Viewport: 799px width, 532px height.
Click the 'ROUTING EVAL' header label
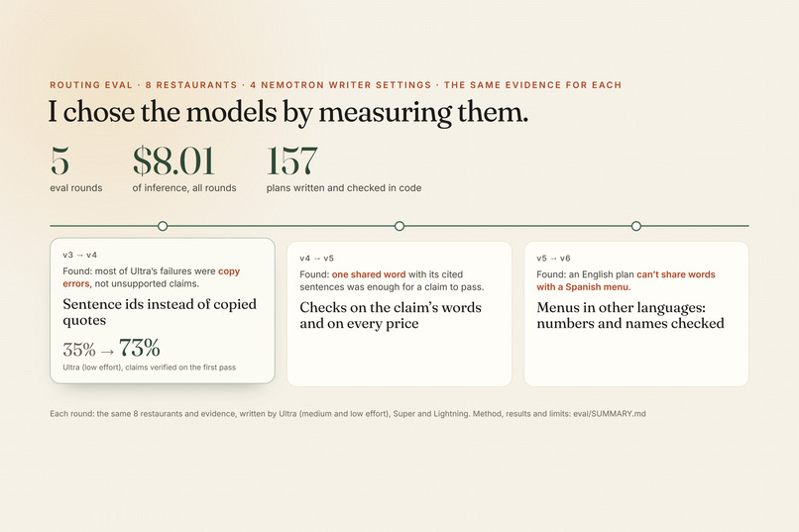tap(91, 85)
